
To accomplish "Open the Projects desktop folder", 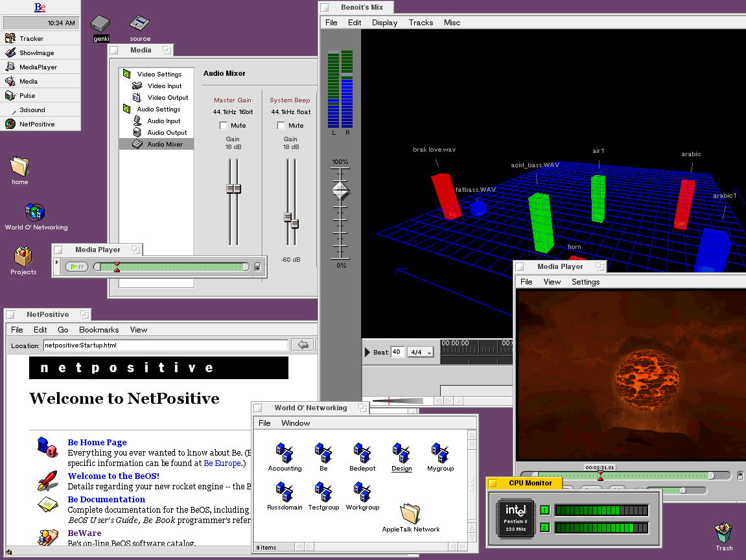I will [x=23, y=257].
